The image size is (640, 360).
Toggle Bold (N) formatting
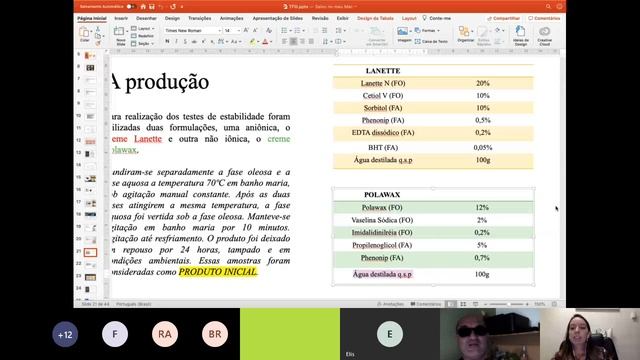[x=167, y=41]
